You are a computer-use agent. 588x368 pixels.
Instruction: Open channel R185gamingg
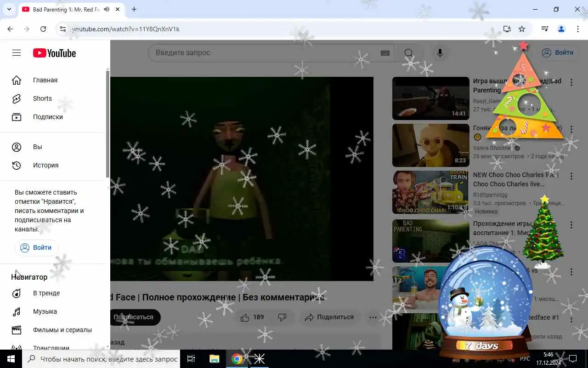(x=490, y=195)
